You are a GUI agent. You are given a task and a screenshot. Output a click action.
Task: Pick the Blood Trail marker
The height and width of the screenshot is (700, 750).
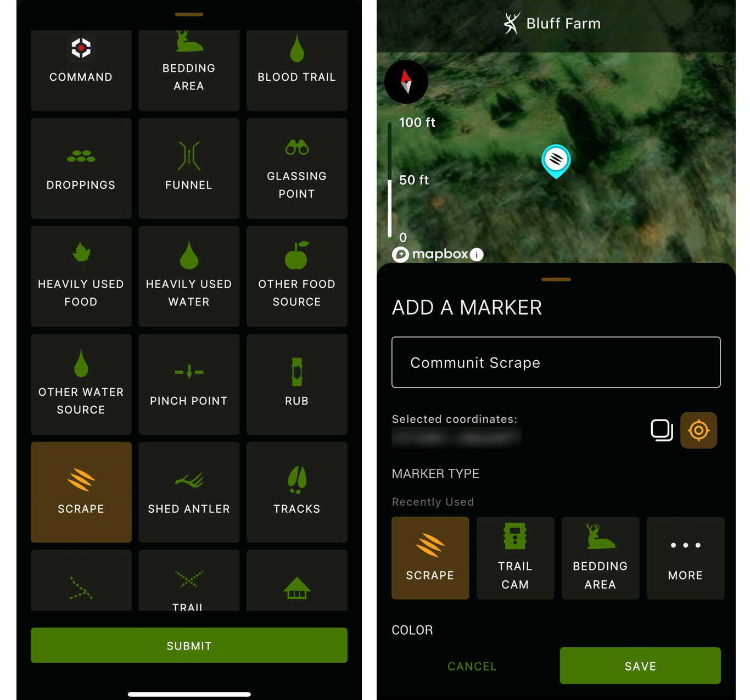point(297,70)
